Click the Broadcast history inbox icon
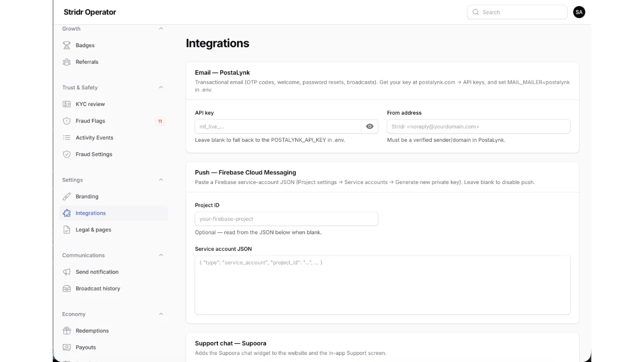 pyautogui.click(x=66, y=289)
